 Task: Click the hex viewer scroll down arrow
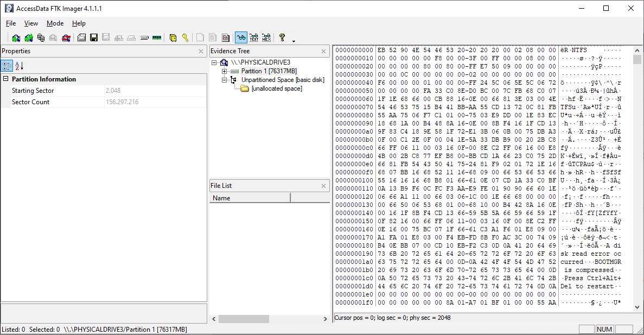click(x=637, y=307)
